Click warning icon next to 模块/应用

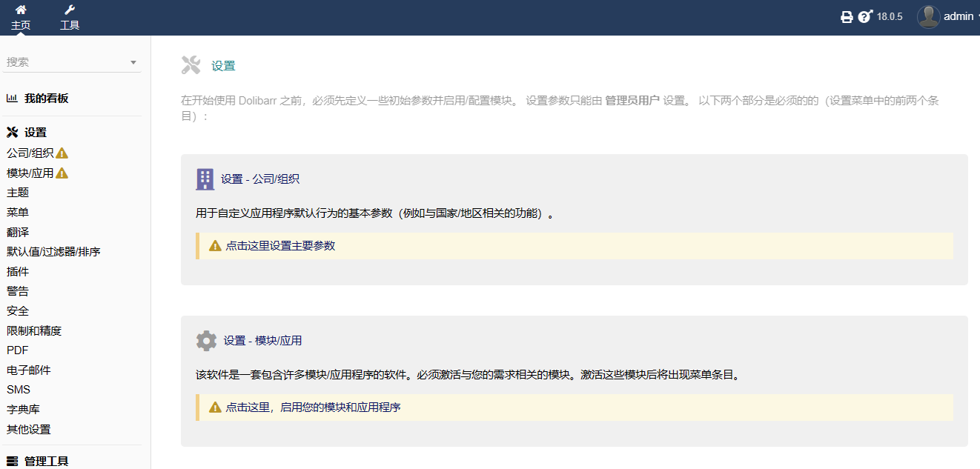pyautogui.click(x=62, y=173)
